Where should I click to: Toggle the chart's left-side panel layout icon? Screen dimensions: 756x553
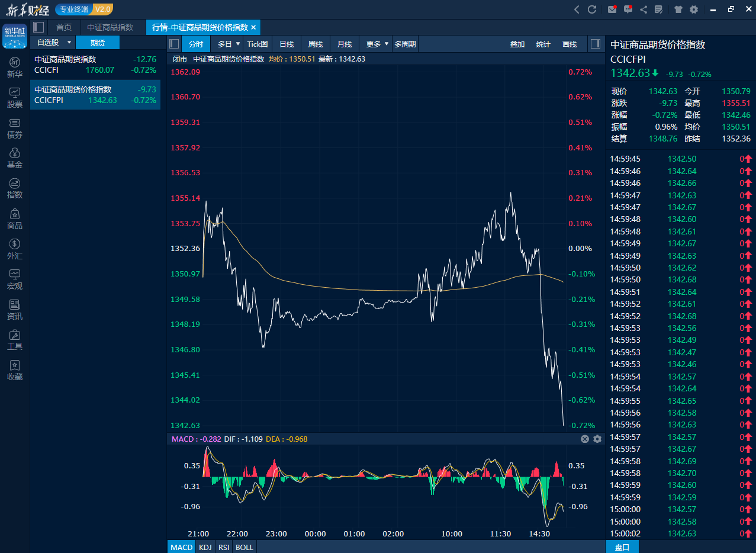click(x=174, y=44)
